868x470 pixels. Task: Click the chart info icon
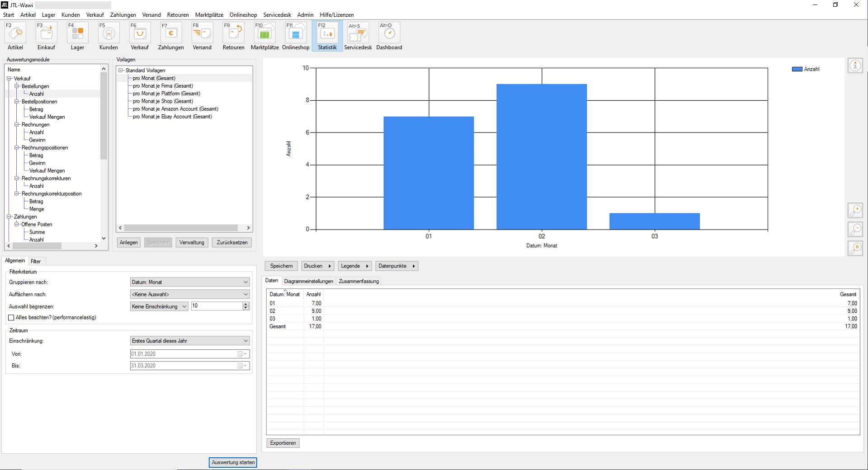[855, 66]
